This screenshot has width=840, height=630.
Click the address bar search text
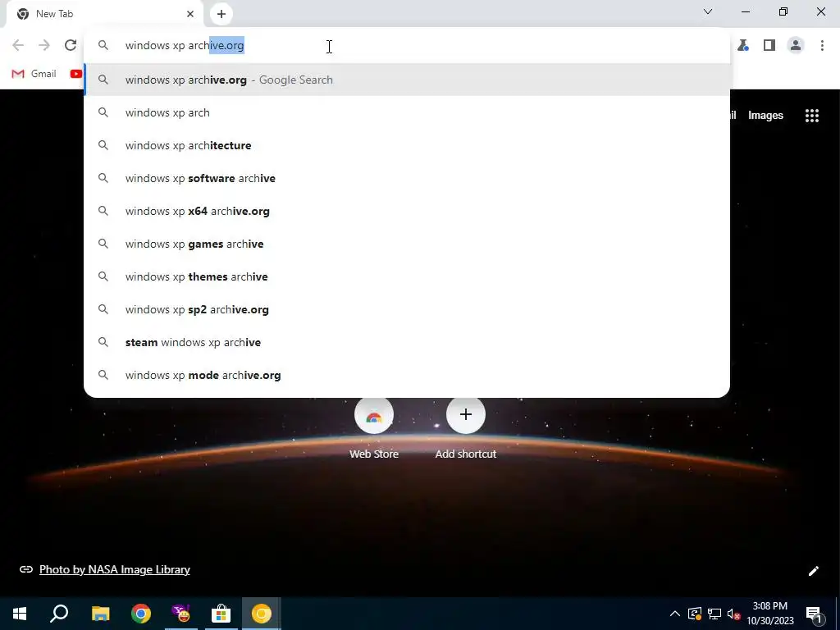click(x=185, y=46)
